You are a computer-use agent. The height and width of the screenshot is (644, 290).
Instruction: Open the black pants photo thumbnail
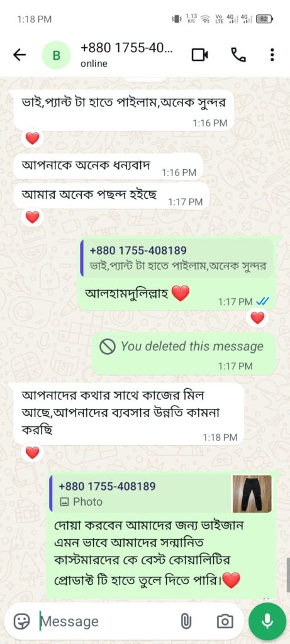pos(252,494)
